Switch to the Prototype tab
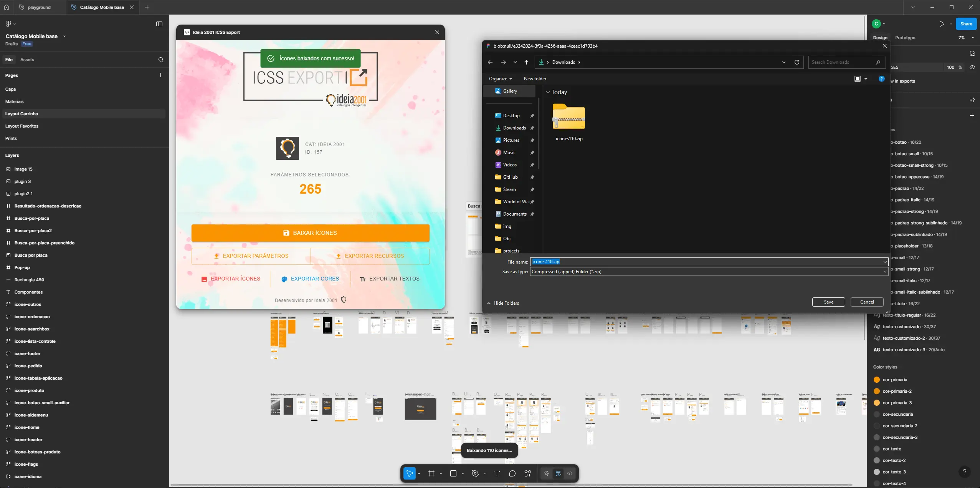 tap(905, 38)
